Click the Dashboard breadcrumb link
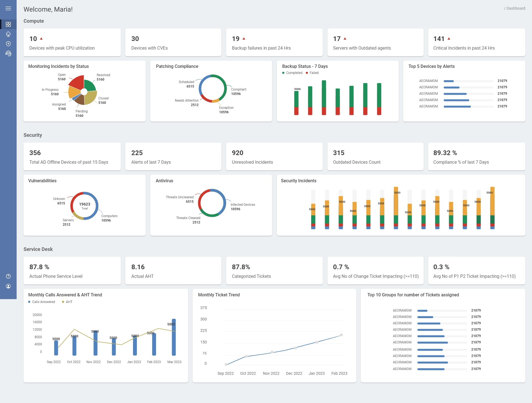 pos(515,8)
